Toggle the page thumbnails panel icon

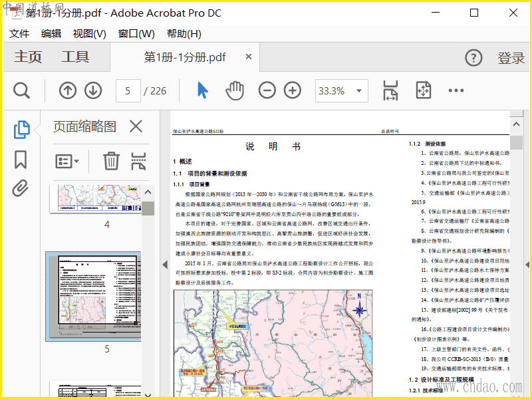click(21, 130)
